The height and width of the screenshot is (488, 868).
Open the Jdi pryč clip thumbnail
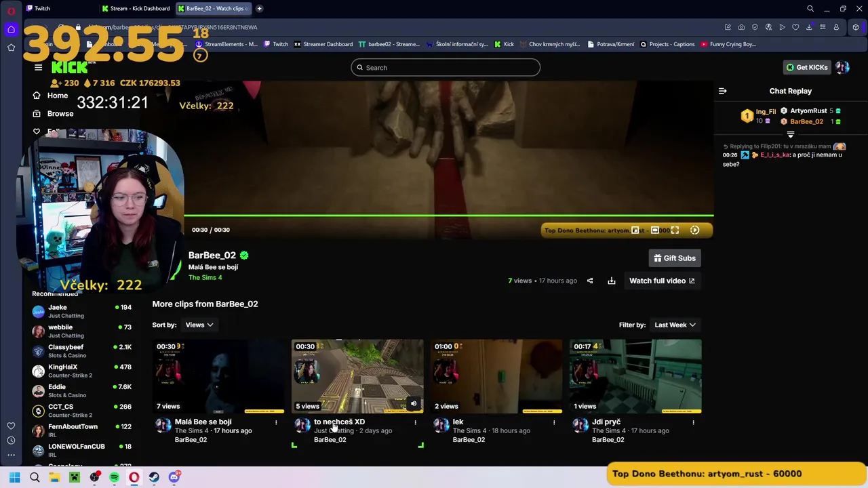coord(635,376)
